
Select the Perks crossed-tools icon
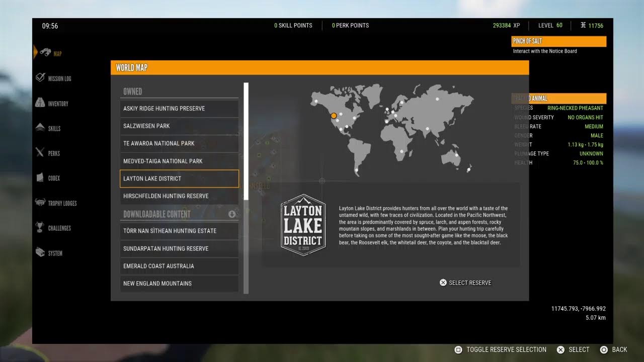pyautogui.click(x=40, y=153)
